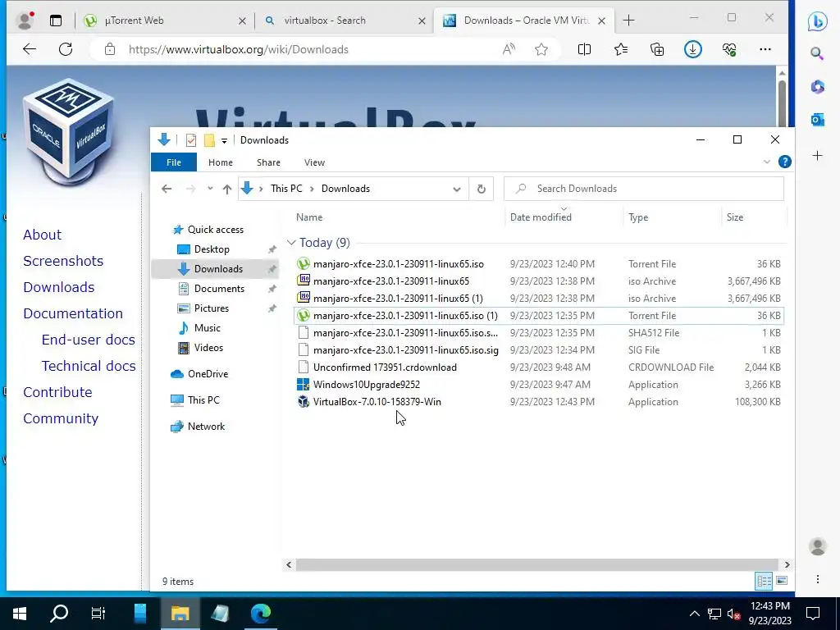Open File Explorer help icon
Image resolution: width=840 pixels, height=630 pixels.
785,162
